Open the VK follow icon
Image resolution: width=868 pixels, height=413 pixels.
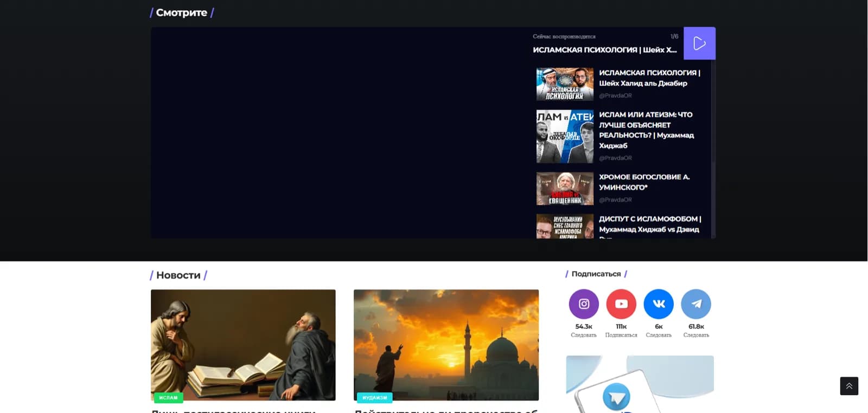659,304
